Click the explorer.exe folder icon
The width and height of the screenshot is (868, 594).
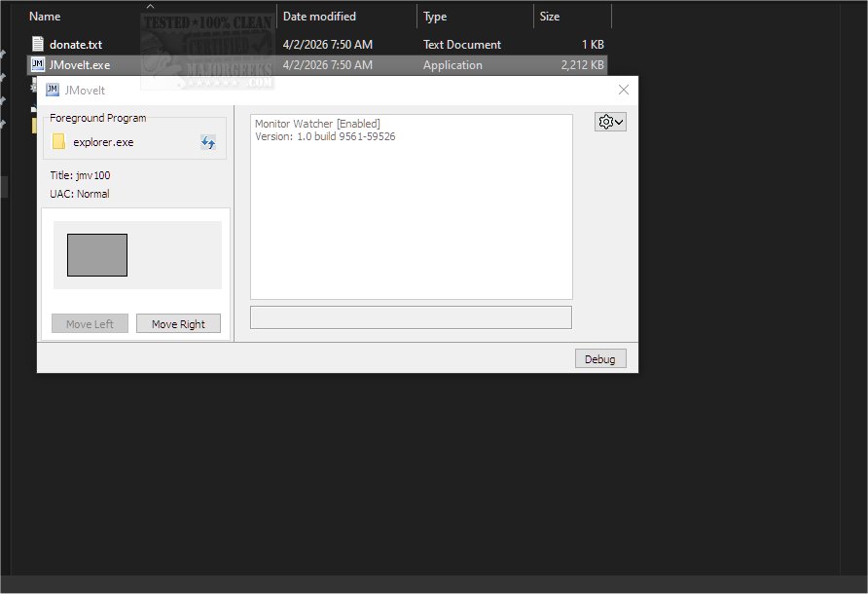[58, 142]
